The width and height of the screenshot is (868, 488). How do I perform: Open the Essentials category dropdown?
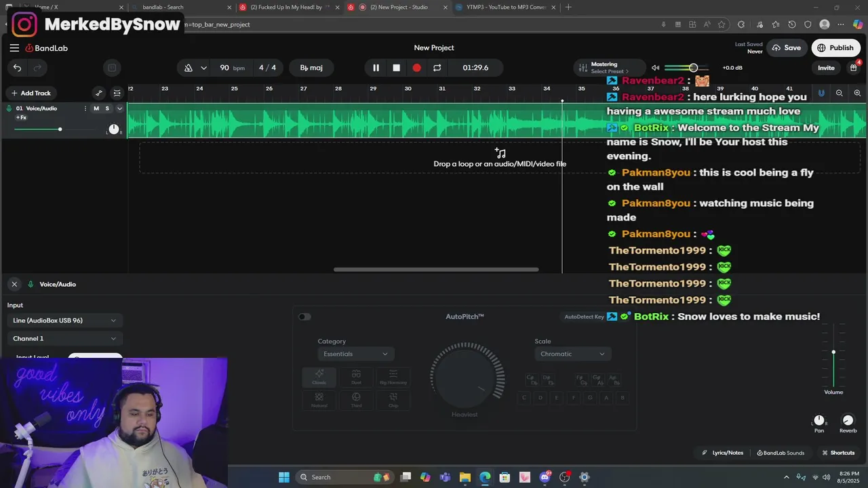(355, 354)
